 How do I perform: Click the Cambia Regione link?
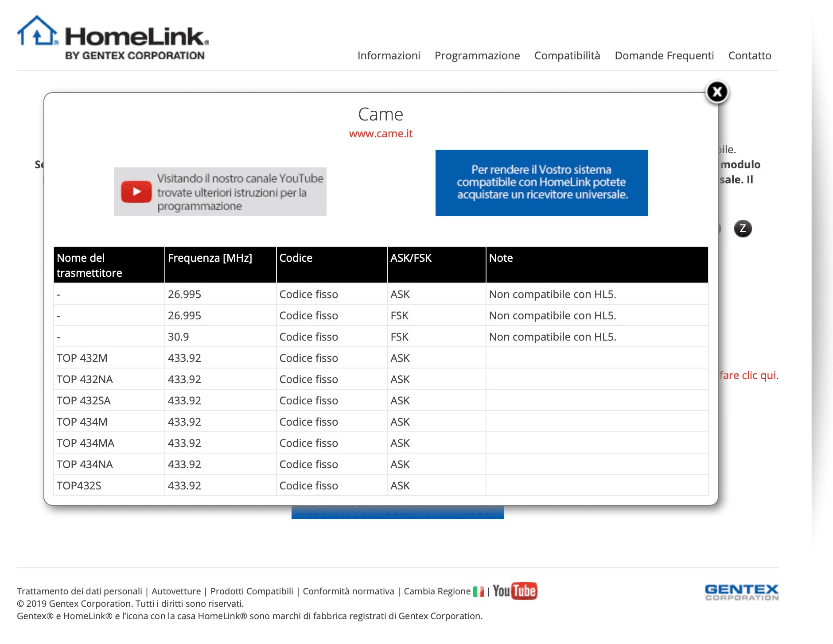click(x=437, y=591)
